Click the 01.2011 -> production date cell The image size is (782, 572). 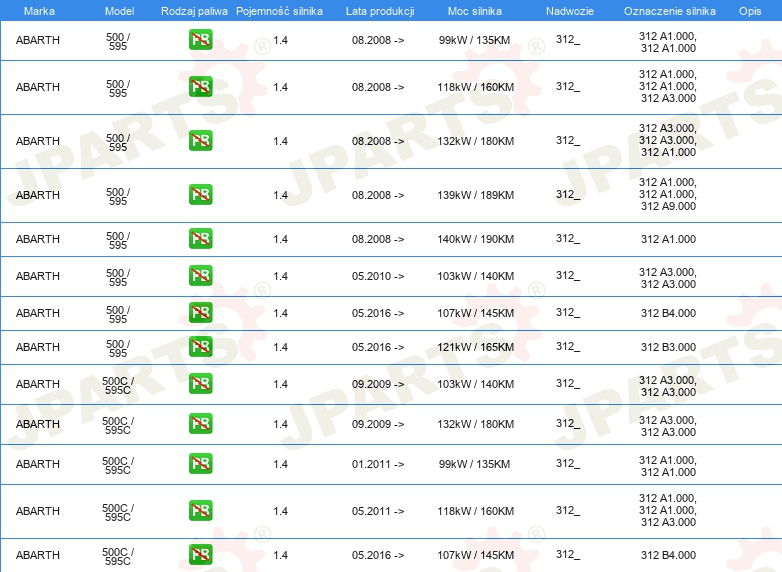[x=378, y=464]
